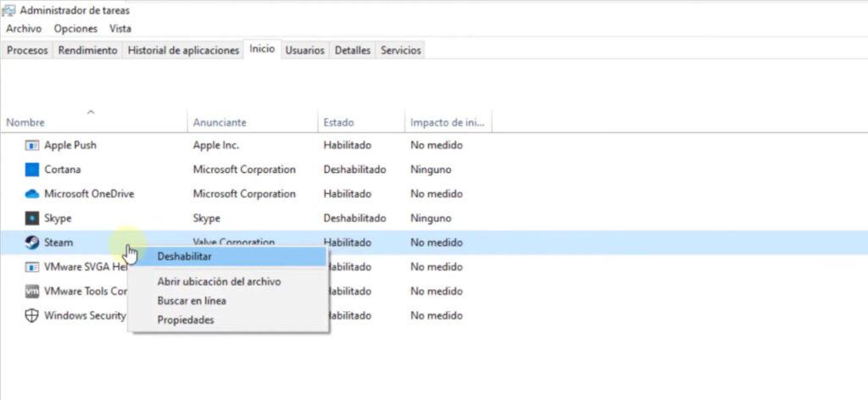The height and width of the screenshot is (400, 868).
Task: Switch to the Procesos tab
Action: [27, 50]
